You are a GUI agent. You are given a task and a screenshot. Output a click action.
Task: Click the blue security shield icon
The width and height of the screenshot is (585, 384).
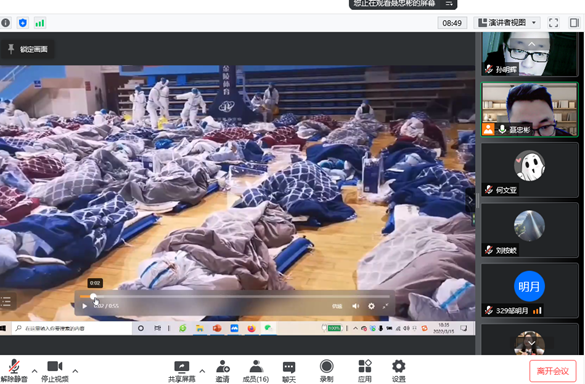23,23
